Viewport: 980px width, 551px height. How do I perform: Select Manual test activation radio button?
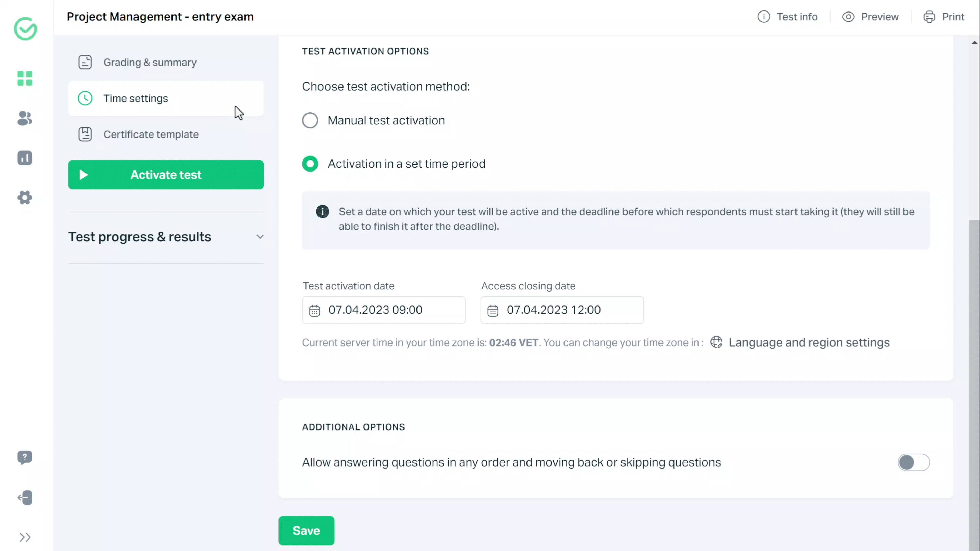[310, 120]
